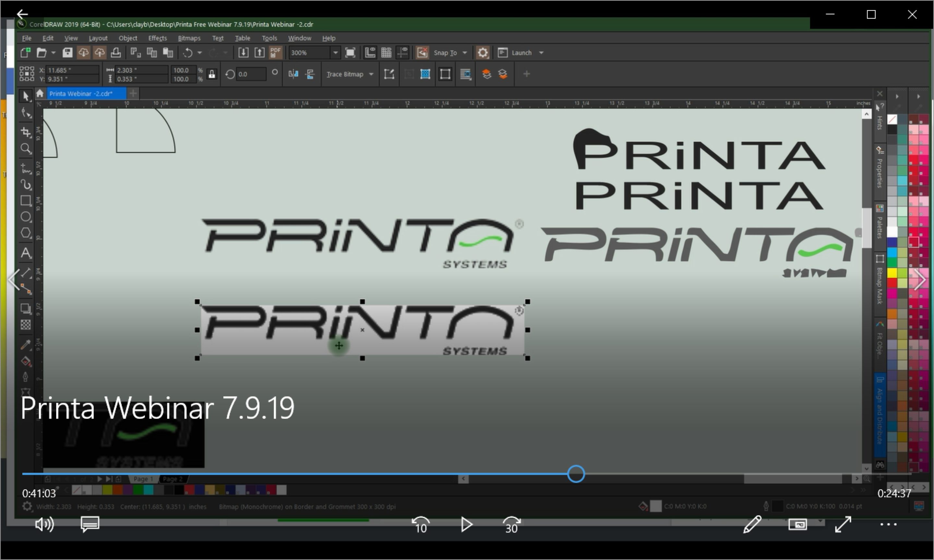Select the Artistic Media tool

click(x=26, y=185)
